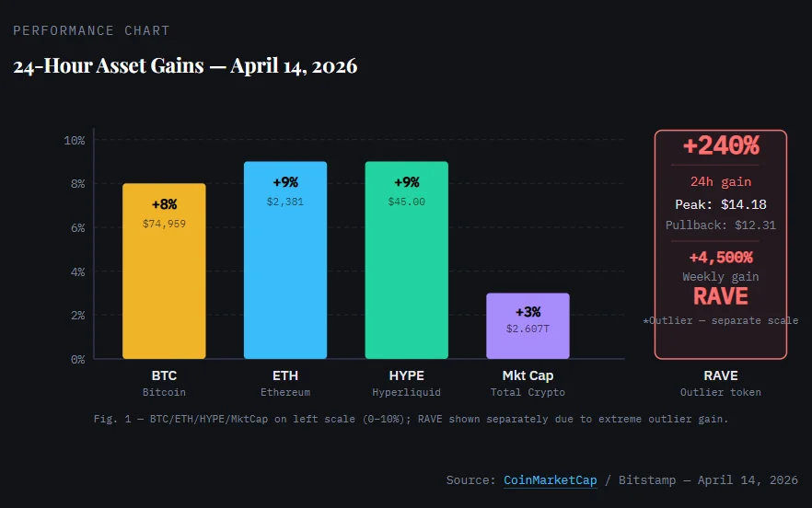Click the Fig. 1 caption text
812x508 pixels.
point(411,419)
